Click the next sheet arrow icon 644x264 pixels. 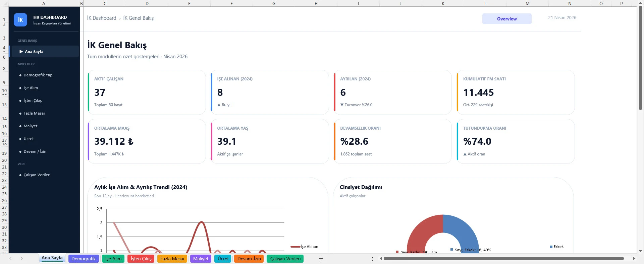21,258
